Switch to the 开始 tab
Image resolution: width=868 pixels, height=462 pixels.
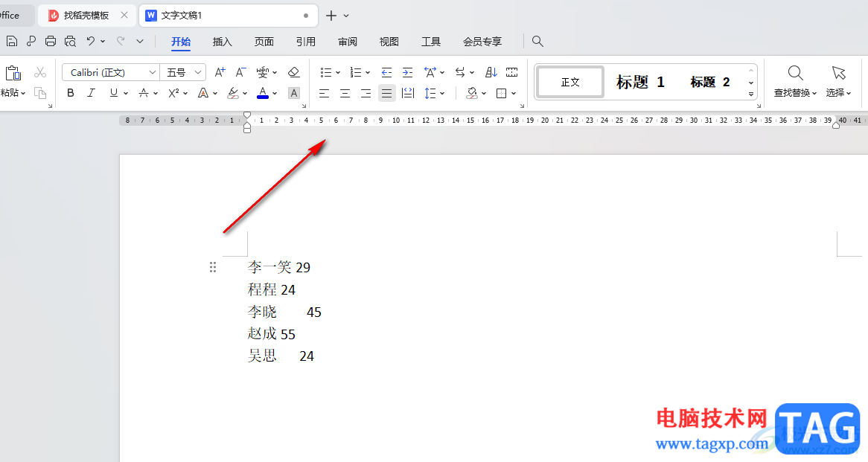(181, 42)
